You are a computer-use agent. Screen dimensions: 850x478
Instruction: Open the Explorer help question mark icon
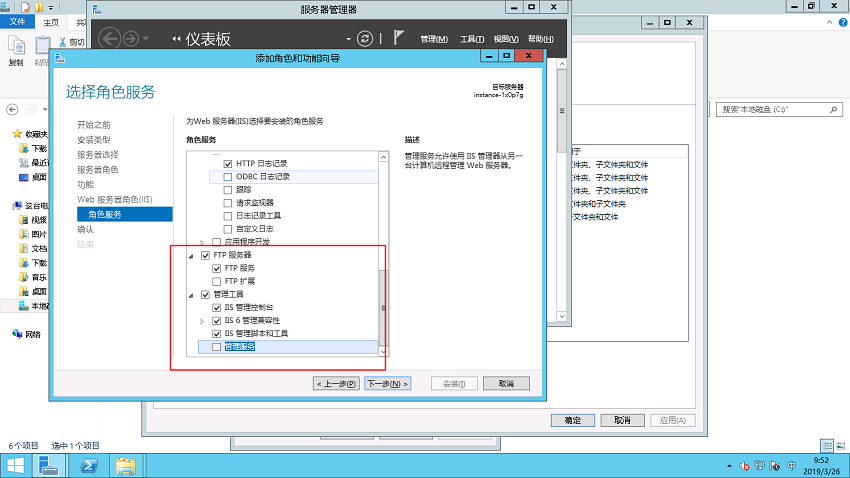pyautogui.click(x=843, y=22)
